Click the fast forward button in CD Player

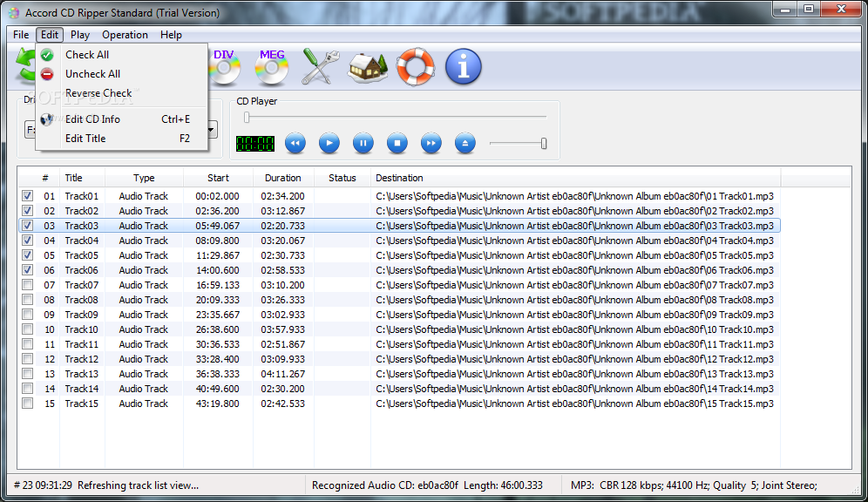tap(431, 143)
